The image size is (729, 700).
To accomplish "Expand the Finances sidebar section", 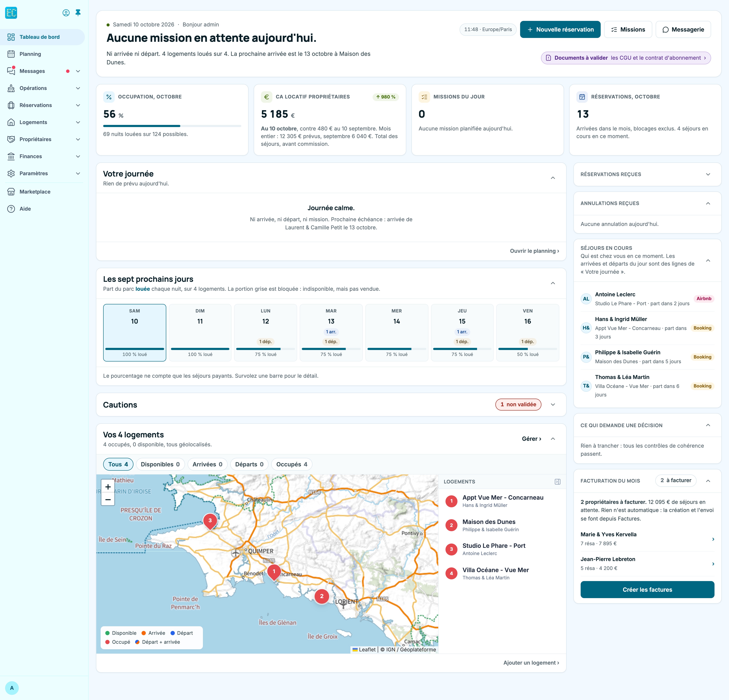I will click(x=78, y=156).
